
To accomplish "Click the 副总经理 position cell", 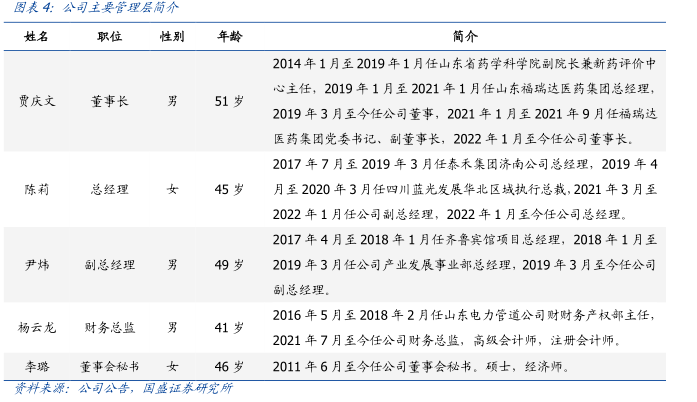I will point(110,265).
